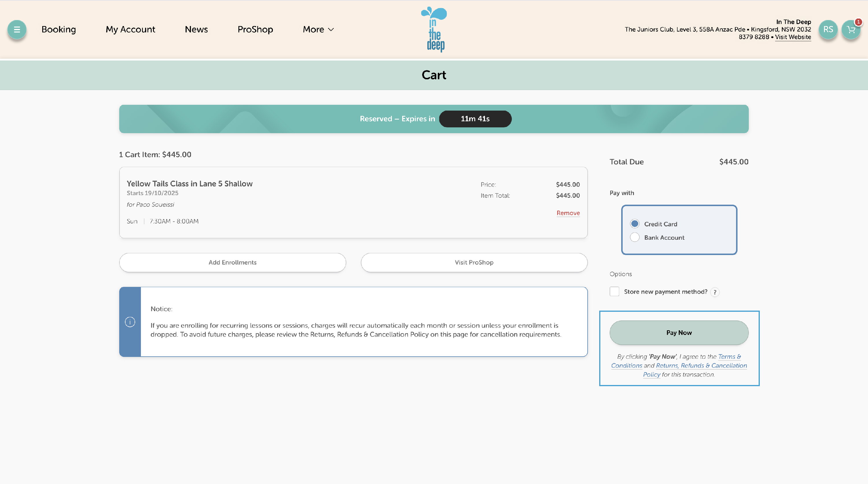Check Store new payment method box
Image resolution: width=868 pixels, height=484 pixels.
click(x=614, y=291)
